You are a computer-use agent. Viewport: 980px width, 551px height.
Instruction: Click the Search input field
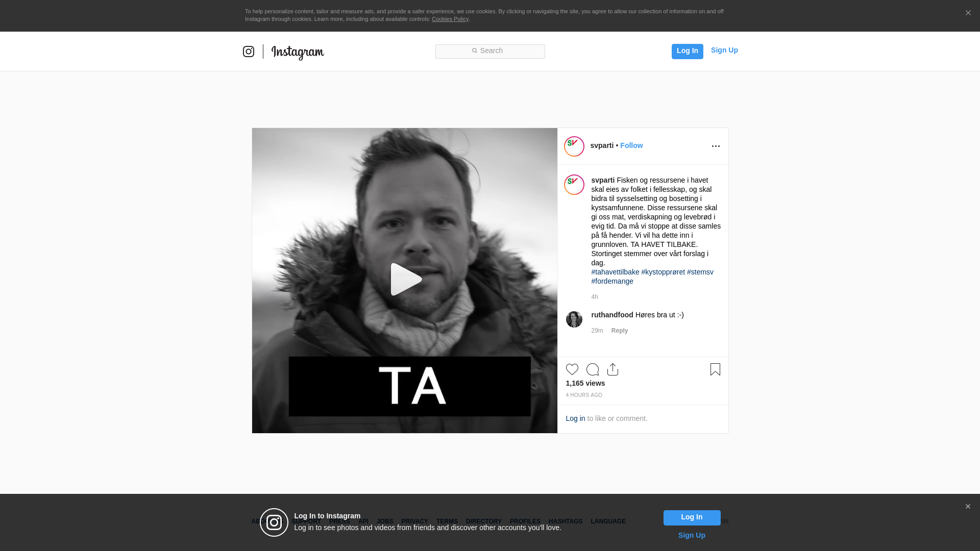pyautogui.click(x=490, y=51)
